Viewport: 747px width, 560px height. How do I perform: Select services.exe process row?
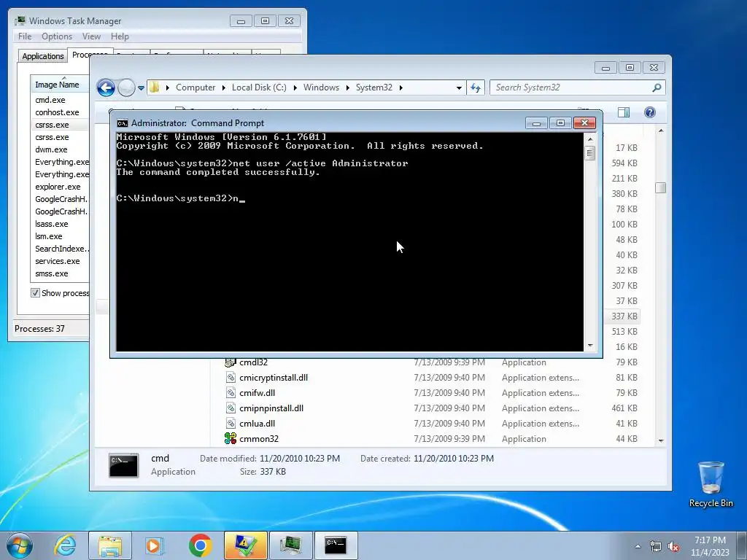click(x=57, y=261)
